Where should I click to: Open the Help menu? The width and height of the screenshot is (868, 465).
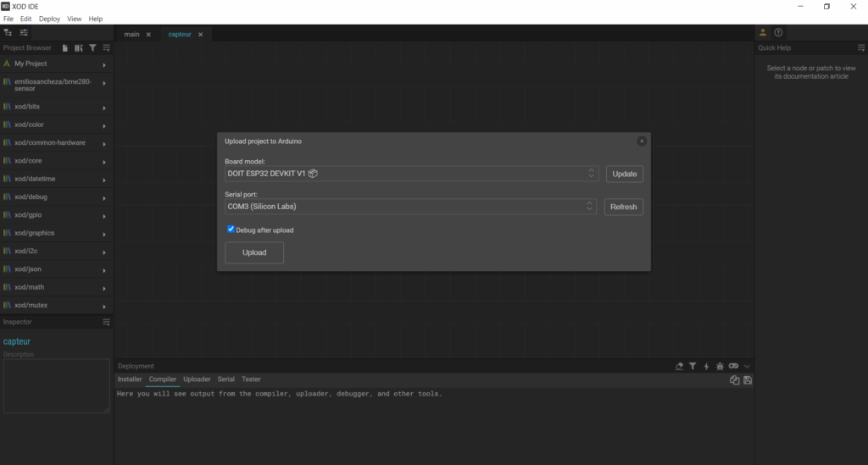pos(96,19)
